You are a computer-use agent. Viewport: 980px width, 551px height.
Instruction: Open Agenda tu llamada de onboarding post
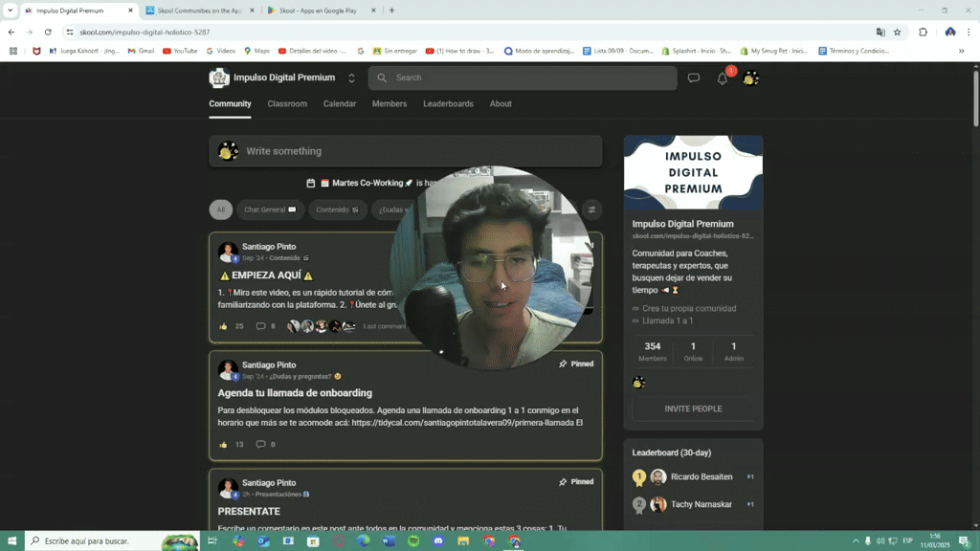(x=295, y=393)
